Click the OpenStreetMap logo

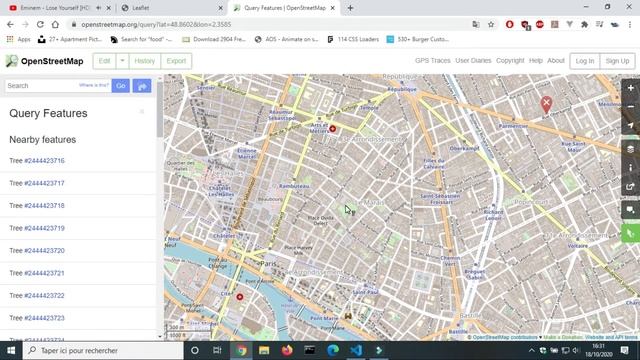pos(44,61)
